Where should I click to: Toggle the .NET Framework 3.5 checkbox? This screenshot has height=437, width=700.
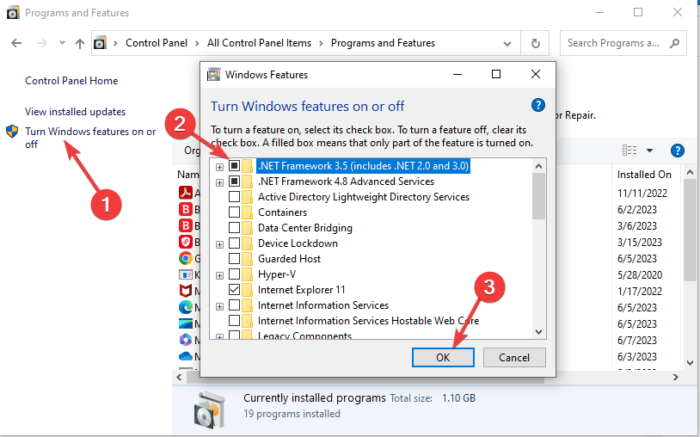click(x=235, y=166)
